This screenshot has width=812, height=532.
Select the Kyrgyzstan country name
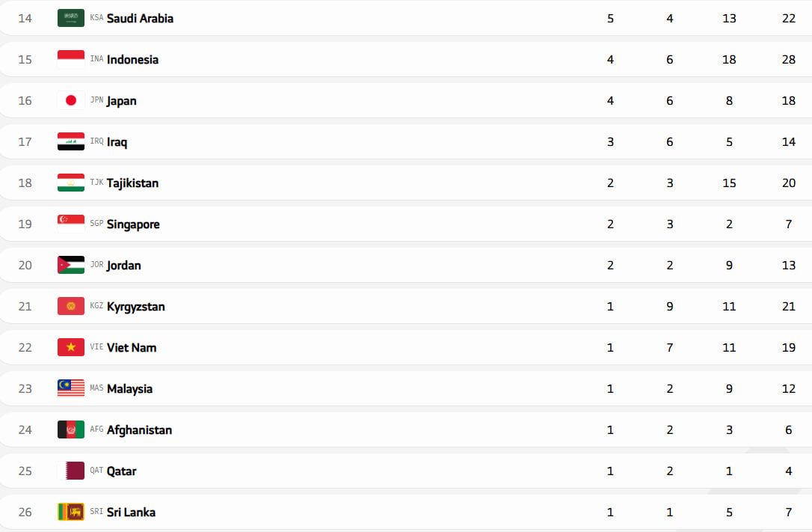point(135,306)
